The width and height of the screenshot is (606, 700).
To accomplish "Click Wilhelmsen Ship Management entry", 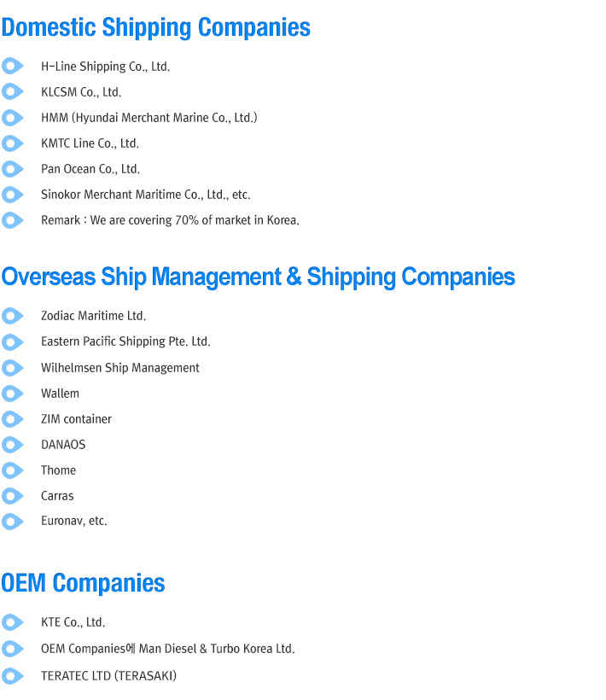I will (120, 368).
